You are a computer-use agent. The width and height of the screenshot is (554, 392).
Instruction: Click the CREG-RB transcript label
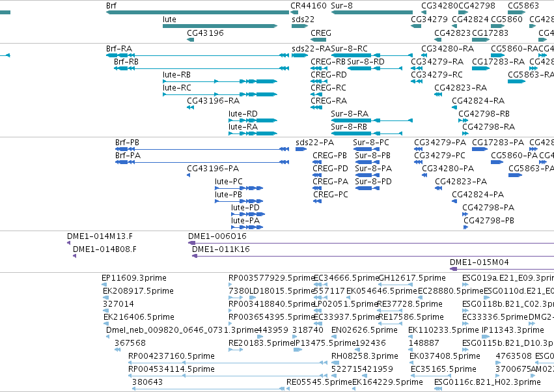[328, 61]
